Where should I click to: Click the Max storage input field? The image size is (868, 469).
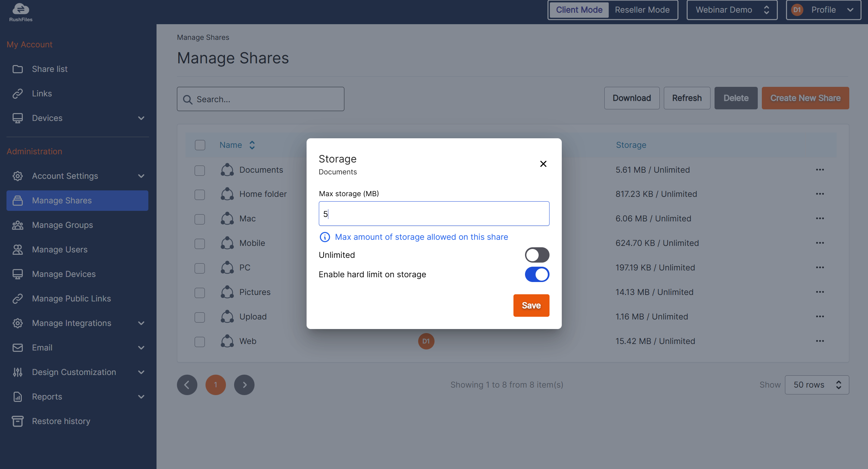434,214
